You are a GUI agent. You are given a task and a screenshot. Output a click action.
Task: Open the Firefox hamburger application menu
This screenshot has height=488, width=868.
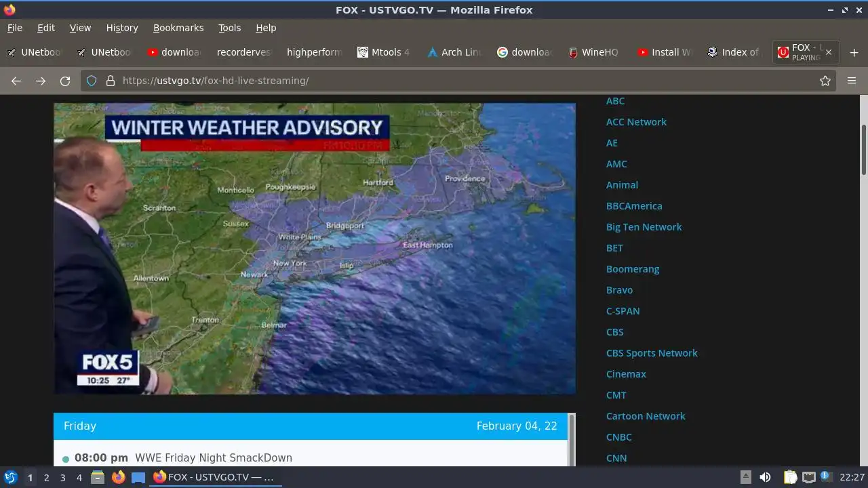point(852,81)
